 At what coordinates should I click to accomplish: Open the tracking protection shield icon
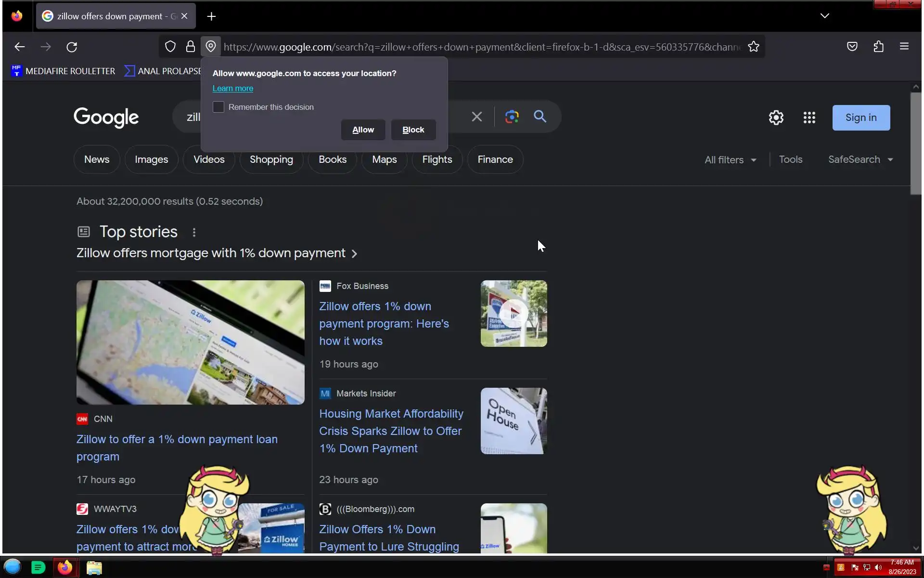pyautogui.click(x=170, y=47)
